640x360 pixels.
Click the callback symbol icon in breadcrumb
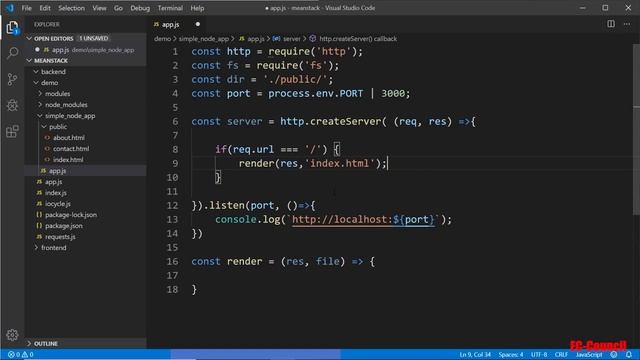(x=313, y=39)
